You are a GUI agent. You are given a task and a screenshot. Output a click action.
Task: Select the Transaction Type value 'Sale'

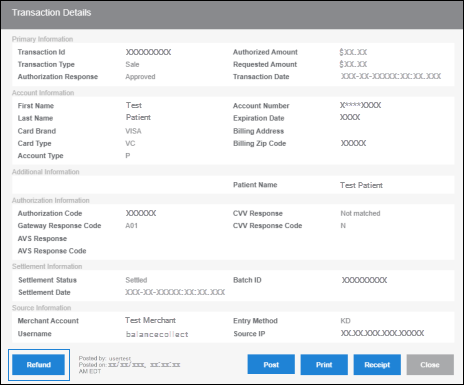[132, 64]
